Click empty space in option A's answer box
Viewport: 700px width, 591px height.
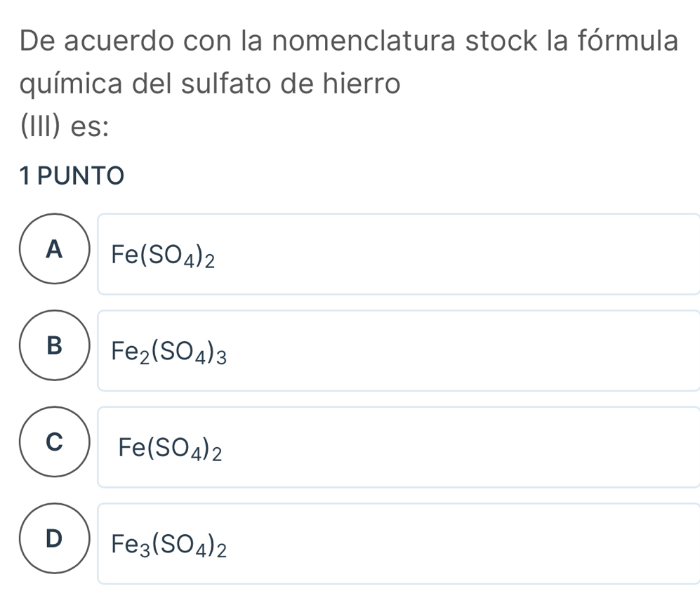coord(456,254)
